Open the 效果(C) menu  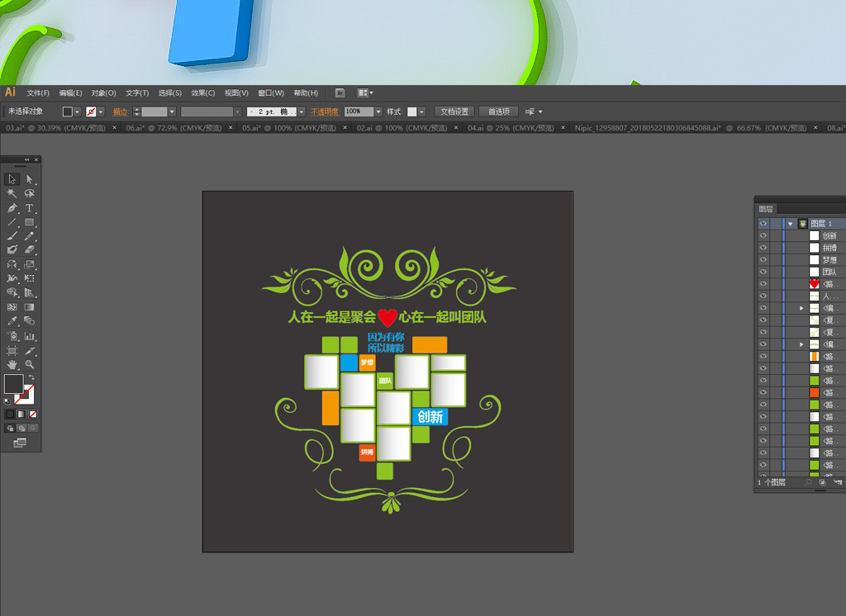(x=203, y=93)
